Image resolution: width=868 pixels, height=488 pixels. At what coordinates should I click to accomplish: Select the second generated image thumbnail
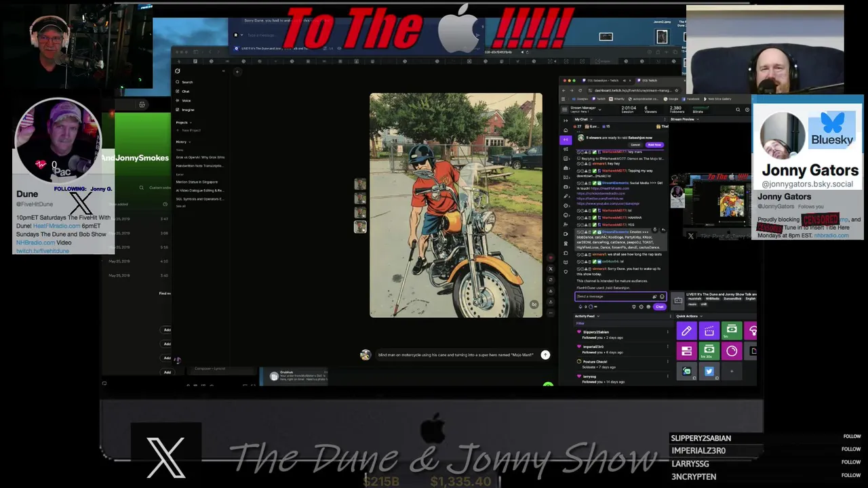360,199
